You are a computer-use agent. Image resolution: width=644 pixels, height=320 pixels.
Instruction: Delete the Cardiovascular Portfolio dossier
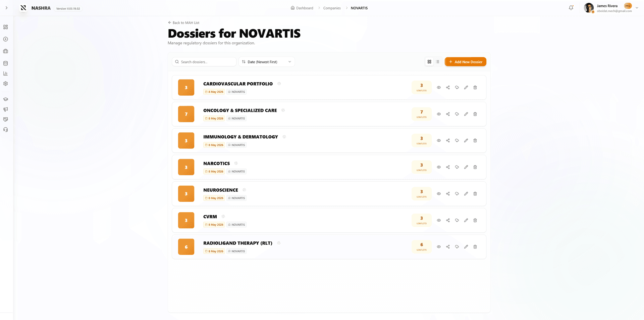[475, 87]
